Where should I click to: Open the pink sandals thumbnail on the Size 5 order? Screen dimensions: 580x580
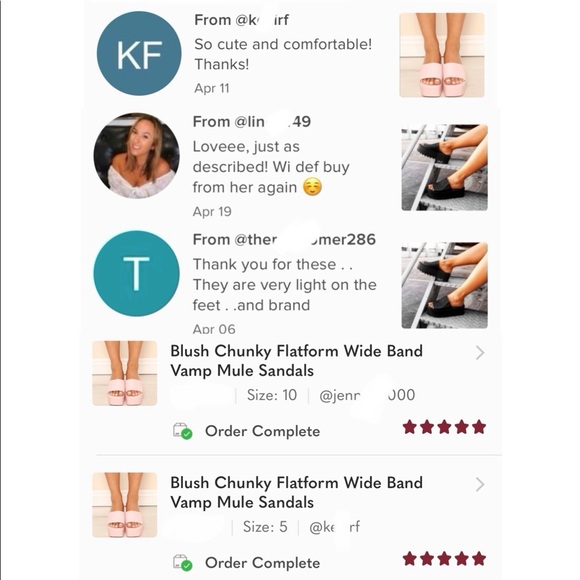tap(125, 505)
